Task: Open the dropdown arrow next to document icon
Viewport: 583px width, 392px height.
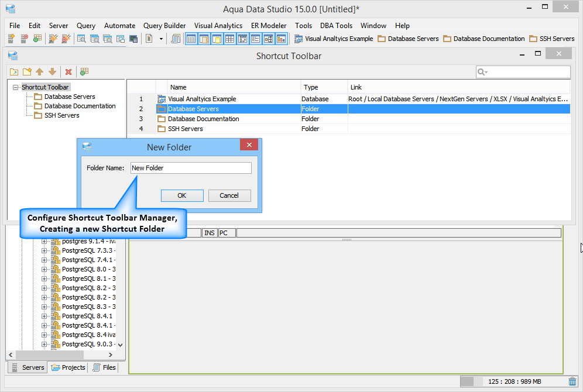Action: point(161,39)
